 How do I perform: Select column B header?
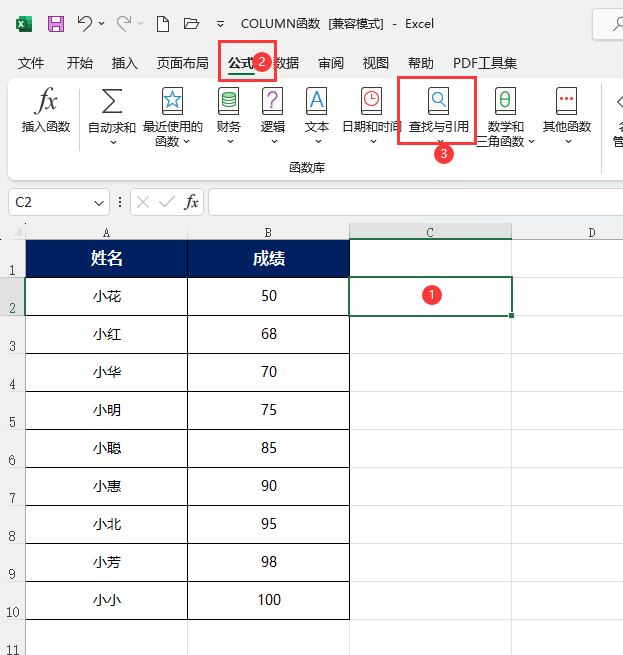point(268,232)
